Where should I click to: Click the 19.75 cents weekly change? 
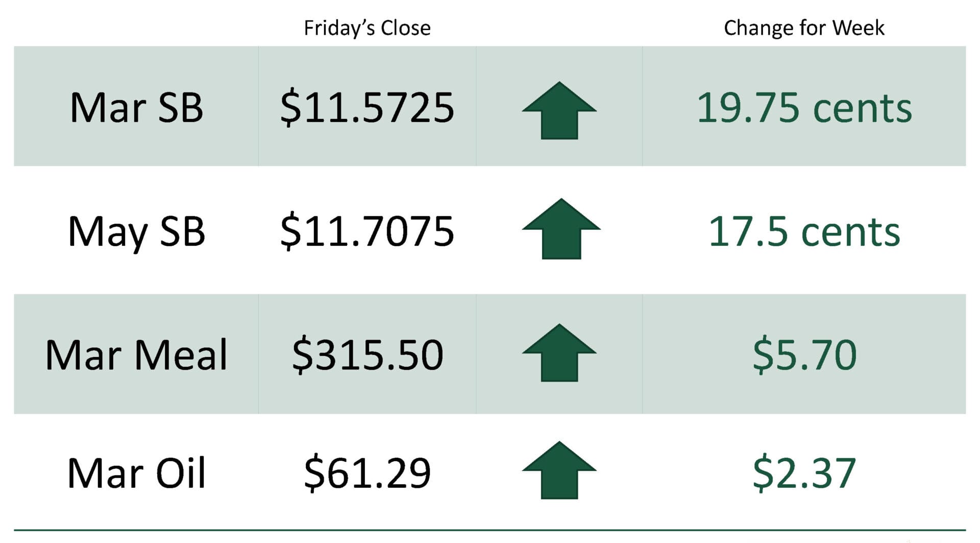point(804,108)
